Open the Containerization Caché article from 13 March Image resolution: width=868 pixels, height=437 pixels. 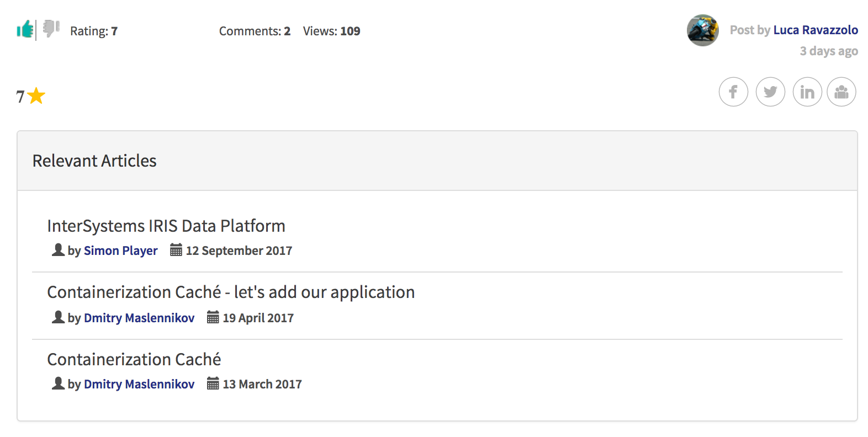tap(134, 359)
